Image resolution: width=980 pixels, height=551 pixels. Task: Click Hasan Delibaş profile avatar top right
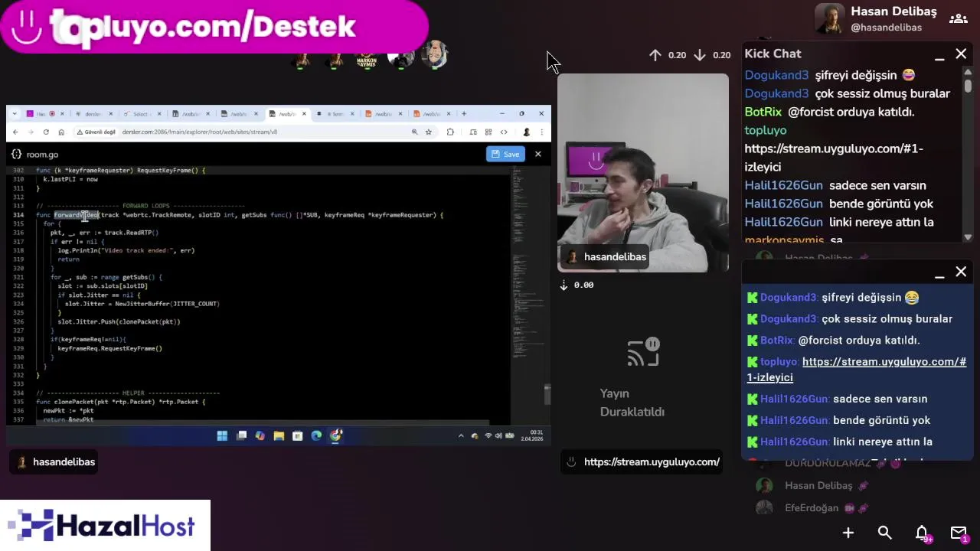829,19
